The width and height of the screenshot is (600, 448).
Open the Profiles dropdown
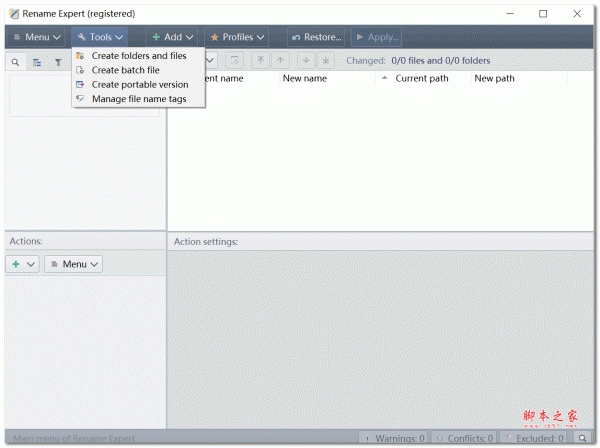click(x=236, y=37)
